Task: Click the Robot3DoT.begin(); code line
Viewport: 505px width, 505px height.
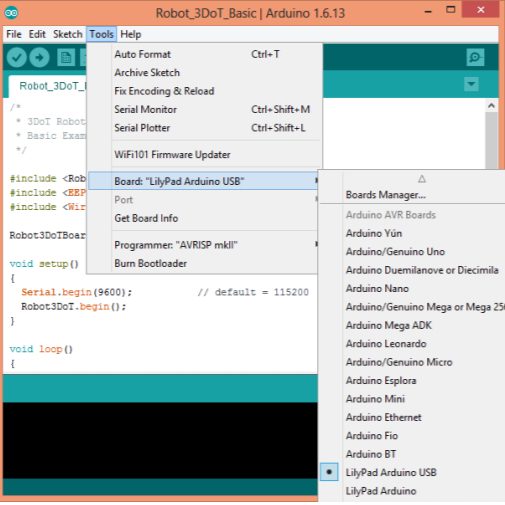Action: point(74,307)
